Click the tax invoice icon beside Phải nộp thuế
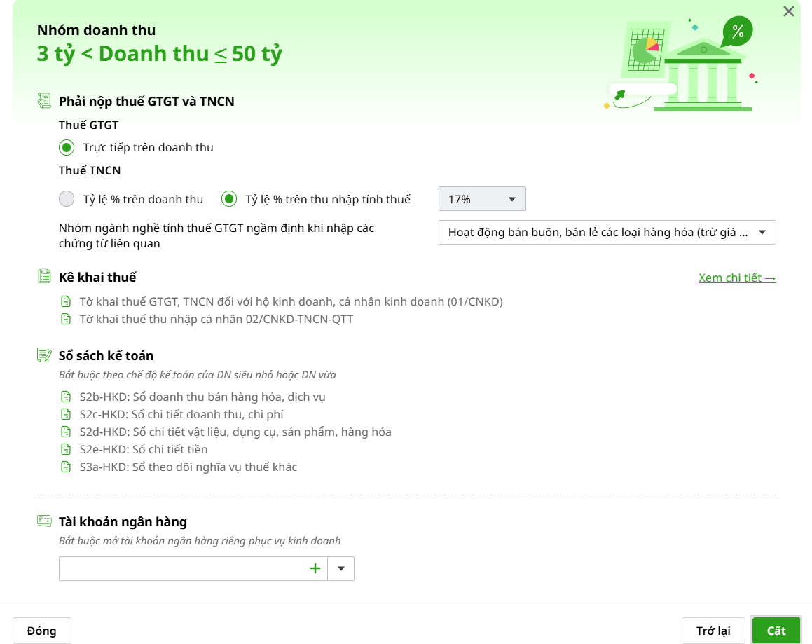812x644 pixels. pyautogui.click(x=44, y=101)
